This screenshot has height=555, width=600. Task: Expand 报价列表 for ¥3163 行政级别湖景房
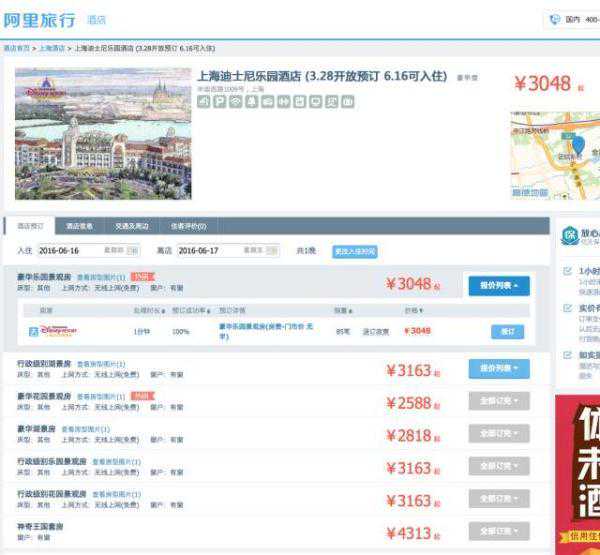499,369
